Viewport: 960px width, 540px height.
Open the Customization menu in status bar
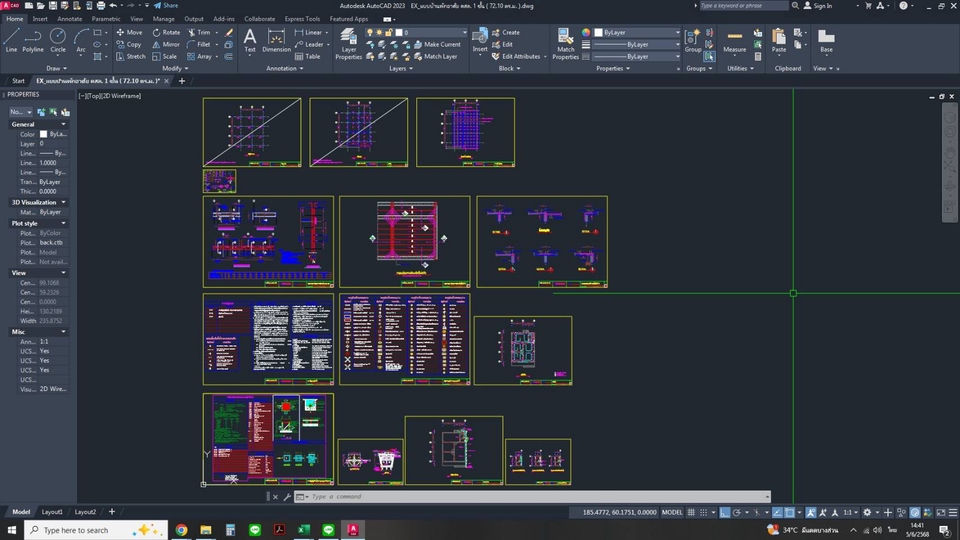[953, 512]
